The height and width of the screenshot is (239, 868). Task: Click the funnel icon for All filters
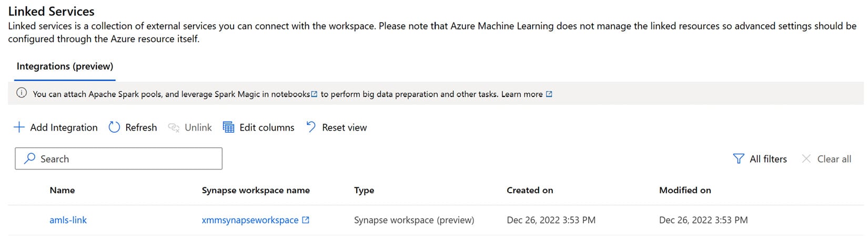739,159
